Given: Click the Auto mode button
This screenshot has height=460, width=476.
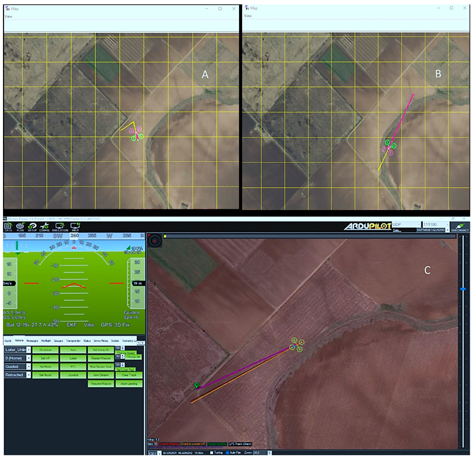Looking at the screenshot, I should [73, 350].
